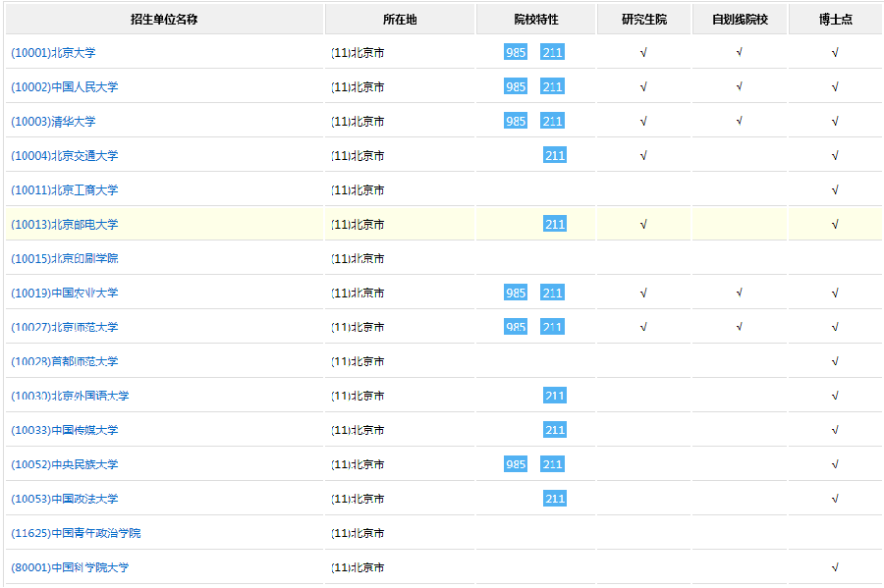Screen dimensions: 884x588
Task: Click the 211 badge for 中国传媒大学
Action: coord(555,430)
